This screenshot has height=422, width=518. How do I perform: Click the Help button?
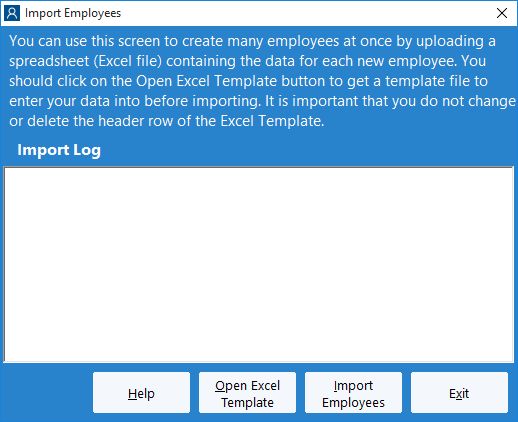point(141,393)
